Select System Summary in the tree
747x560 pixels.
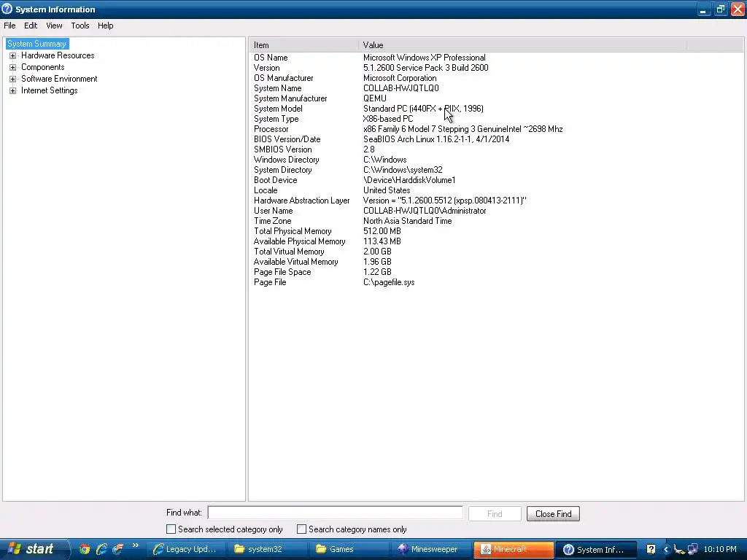tap(36, 44)
